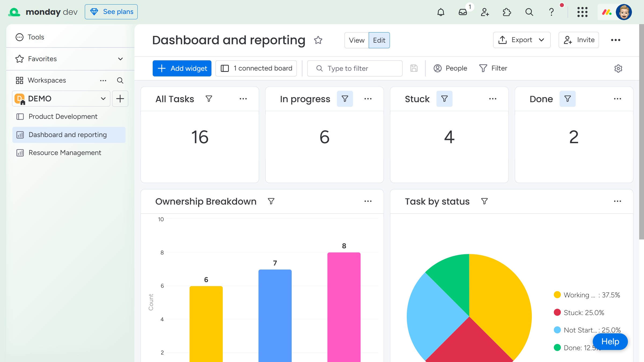Click See plans button
This screenshot has height=362, width=644.
pyautogui.click(x=111, y=12)
